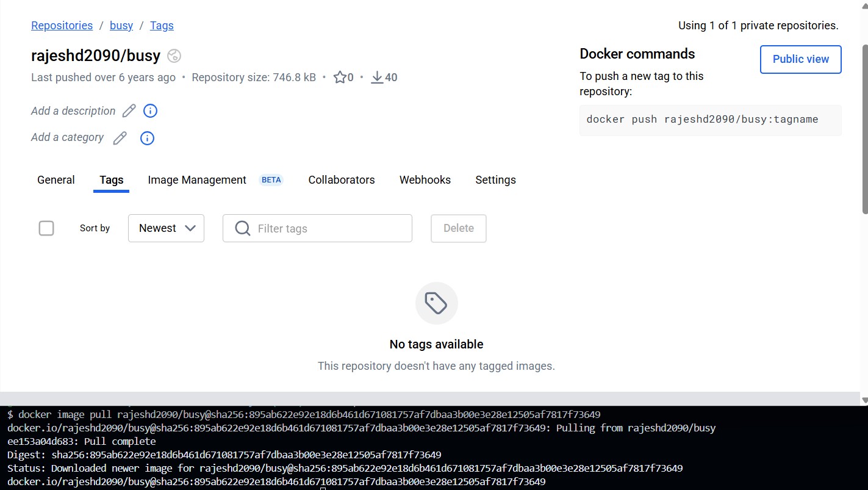
Task: Follow the Repositories breadcrumb link
Action: [x=62, y=26]
